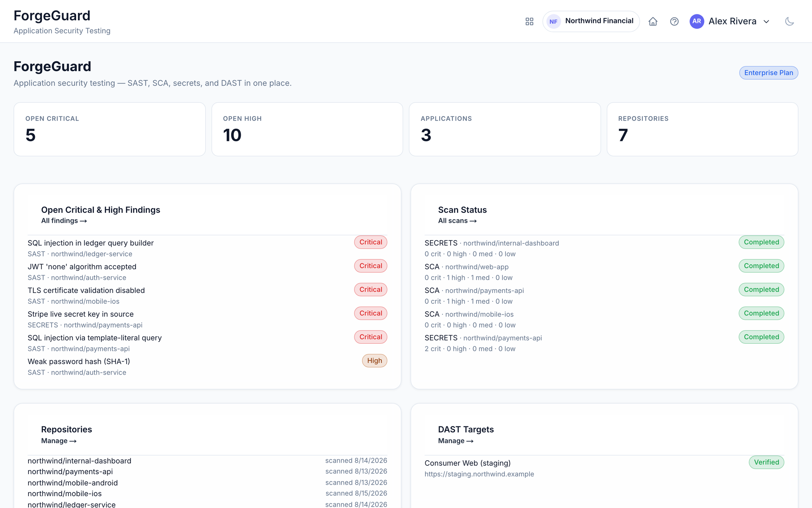
Task: Select the Open Critical stat card
Action: (110, 129)
